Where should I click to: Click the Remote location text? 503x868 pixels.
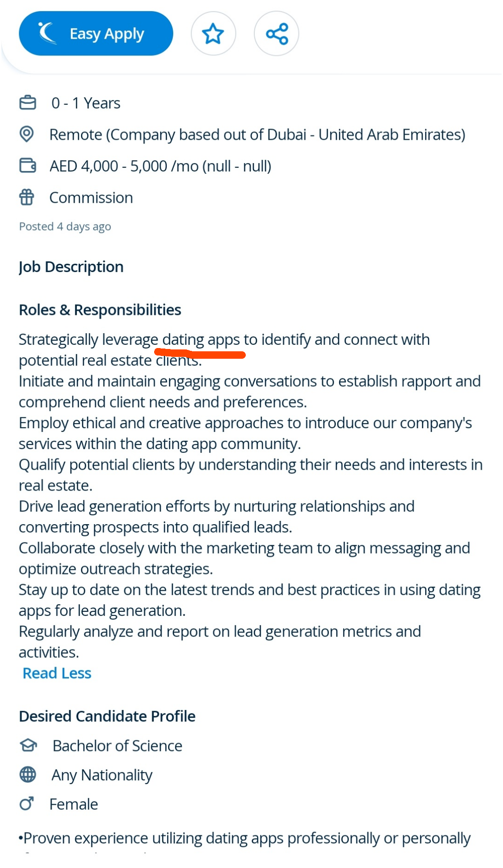pyautogui.click(x=257, y=135)
